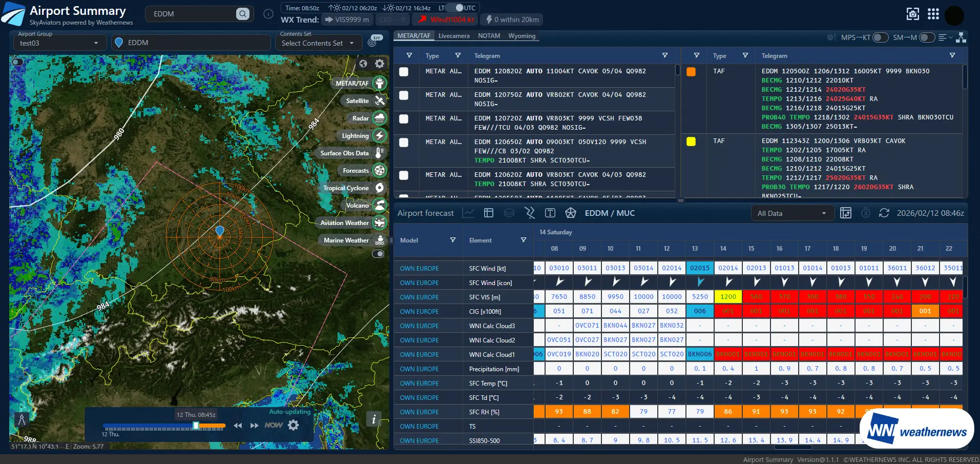Click the Volcano layer icon
Image resolution: width=980 pixels, height=464 pixels.
[379, 206]
